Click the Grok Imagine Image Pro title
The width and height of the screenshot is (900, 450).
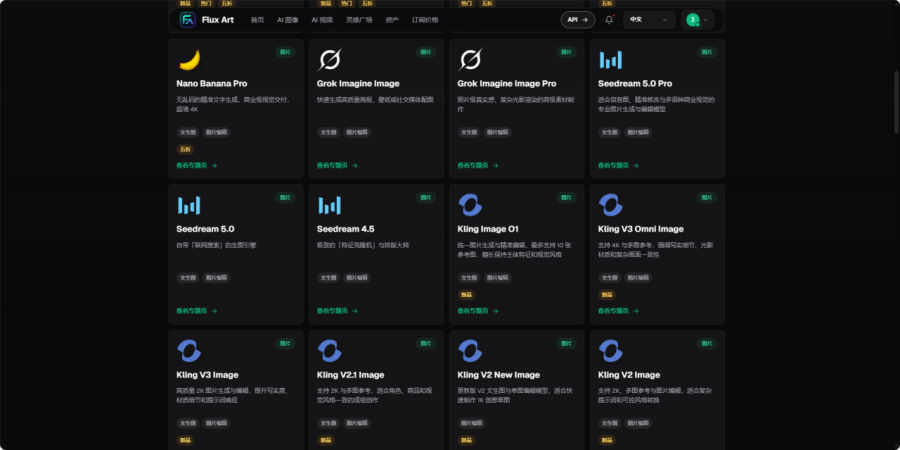point(507,84)
